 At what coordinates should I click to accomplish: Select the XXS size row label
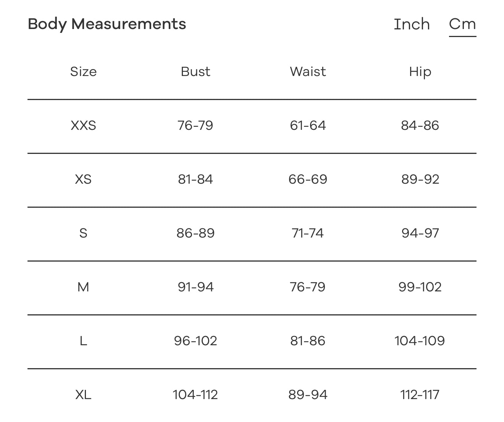83,125
